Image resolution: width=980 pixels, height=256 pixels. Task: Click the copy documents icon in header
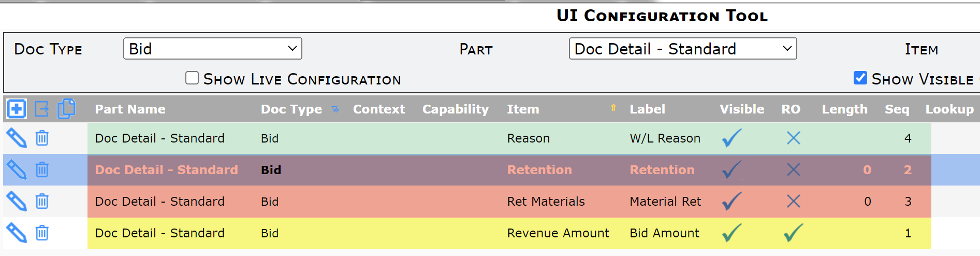tap(66, 109)
